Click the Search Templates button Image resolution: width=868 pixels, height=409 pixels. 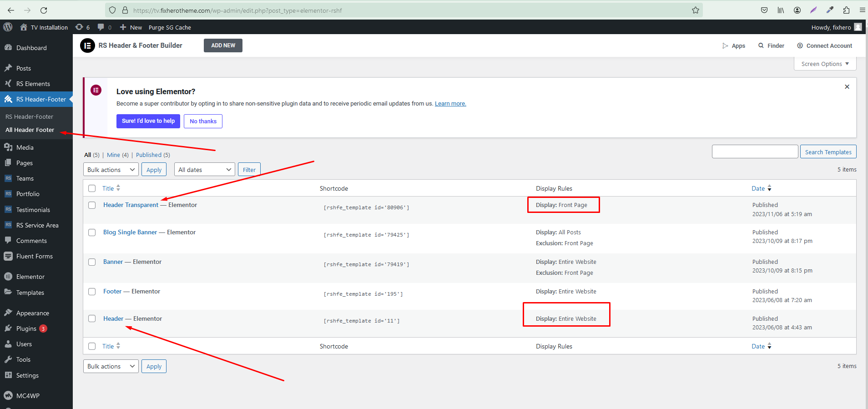[x=828, y=152]
